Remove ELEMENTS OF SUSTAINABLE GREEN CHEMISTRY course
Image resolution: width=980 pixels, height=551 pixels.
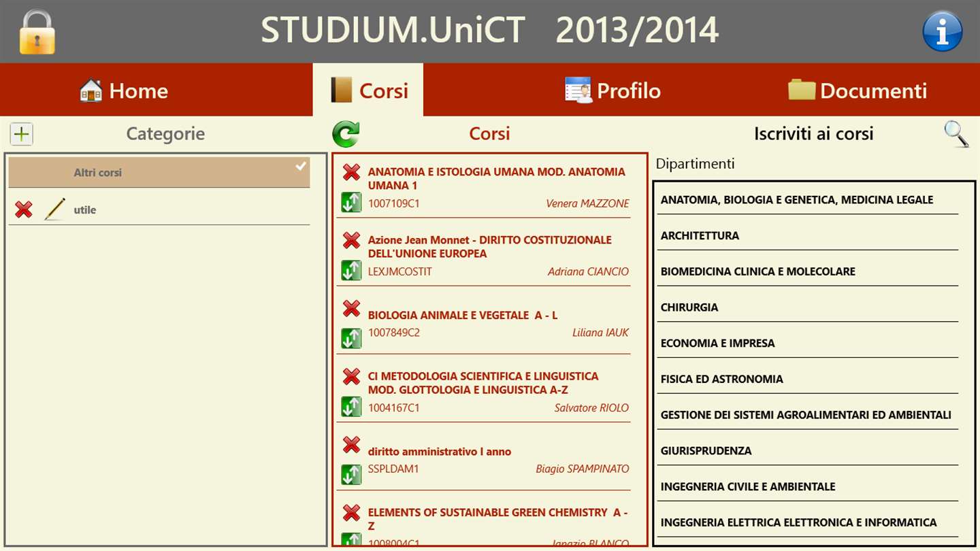pos(351,512)
